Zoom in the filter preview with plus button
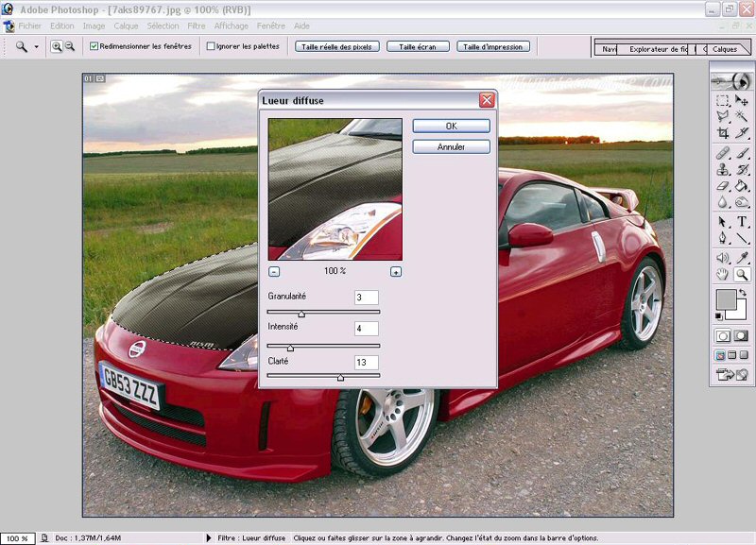The height and width of the screenshot is (545, 756). (396, 272)
